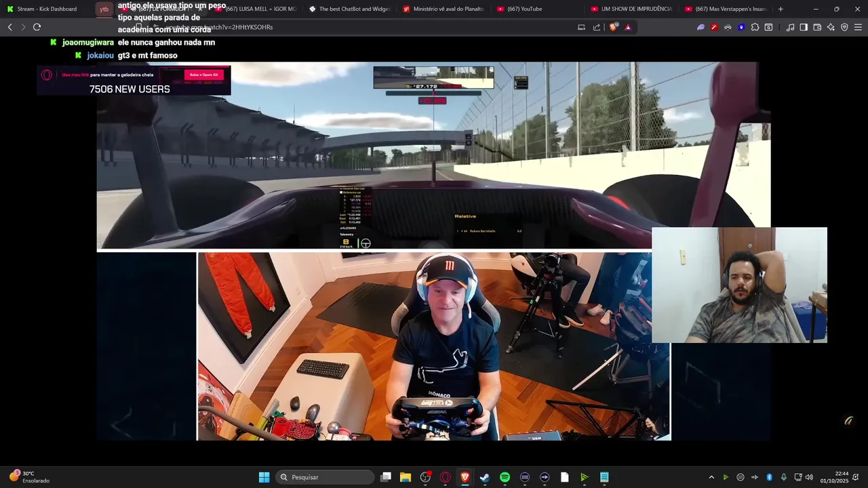Open Opera GX from the taskbar
Image resolution: width=868 pixels, height=488 pixels.
[x=446, y=477]
